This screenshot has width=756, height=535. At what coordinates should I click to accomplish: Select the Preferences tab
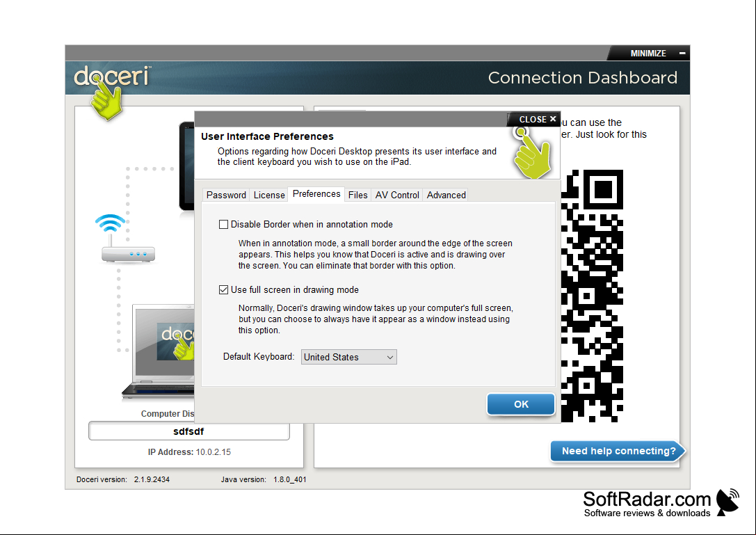click(x=316, y=194)
